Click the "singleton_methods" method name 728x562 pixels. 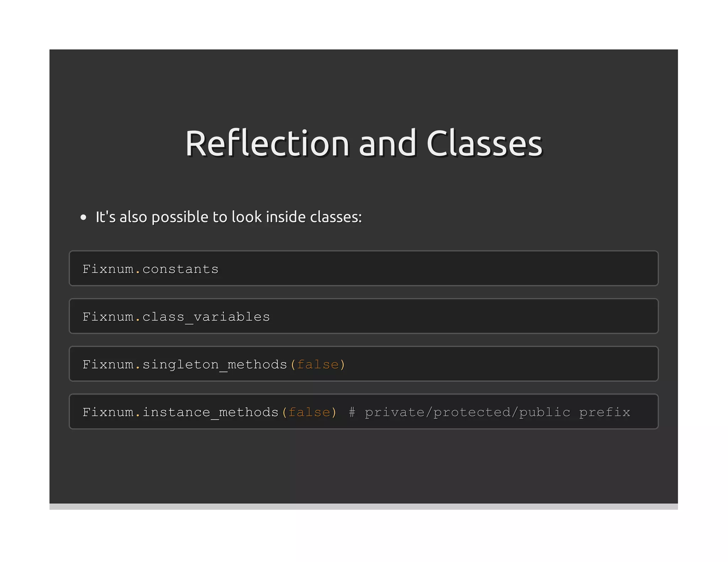[x=215, y=364]
